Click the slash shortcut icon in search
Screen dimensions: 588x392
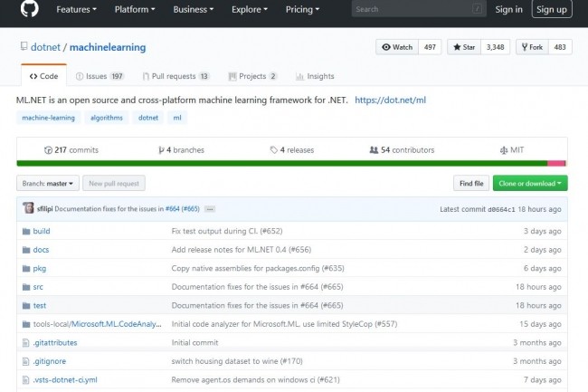(477, 9)
